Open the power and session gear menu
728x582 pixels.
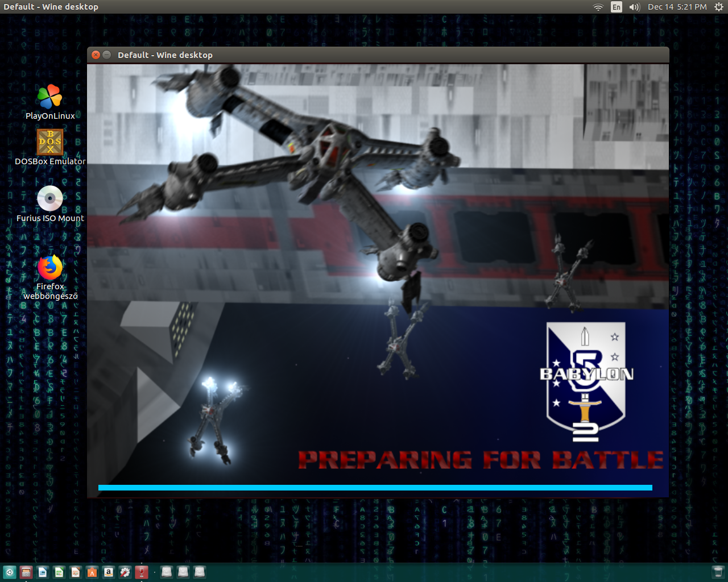coord(718,7)
